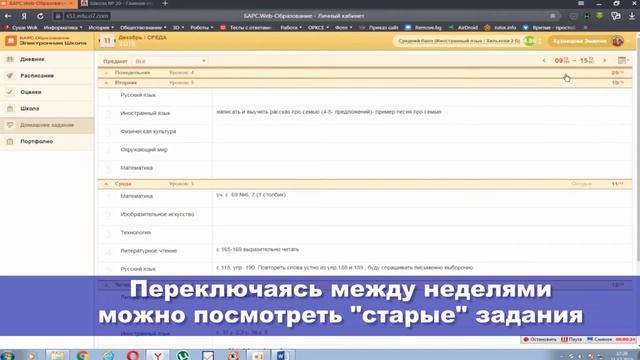Image resolution: width=640 pixels, height=360 pixels.
Task: Expand the Понедельник day section
Action: click(x=107, y=73)
